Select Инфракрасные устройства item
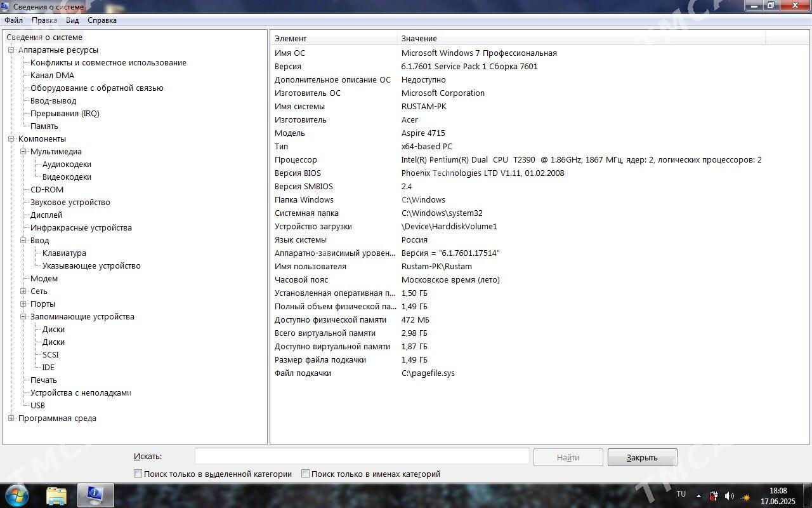This screenshot has width=812, height=508. point(81,228)
